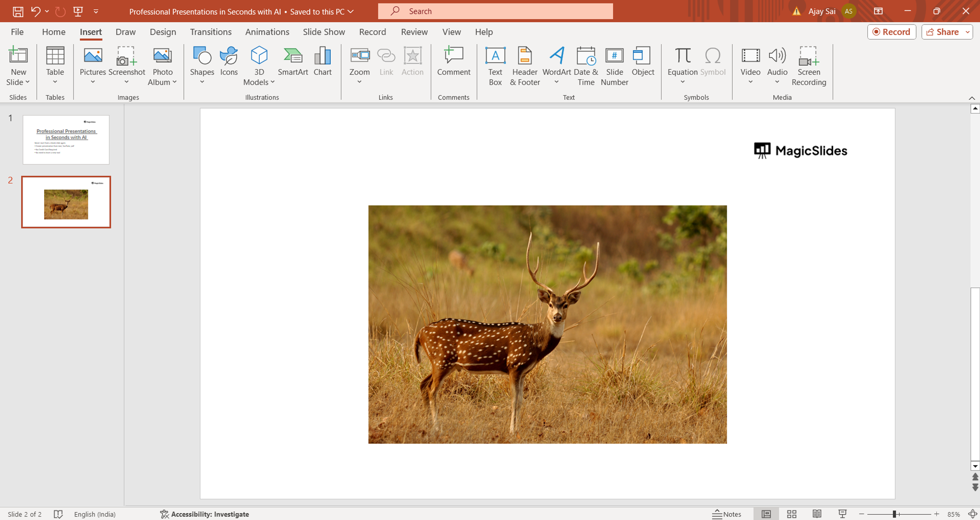
Task: Click in the Search box
Action: click(x=495, y=11)
